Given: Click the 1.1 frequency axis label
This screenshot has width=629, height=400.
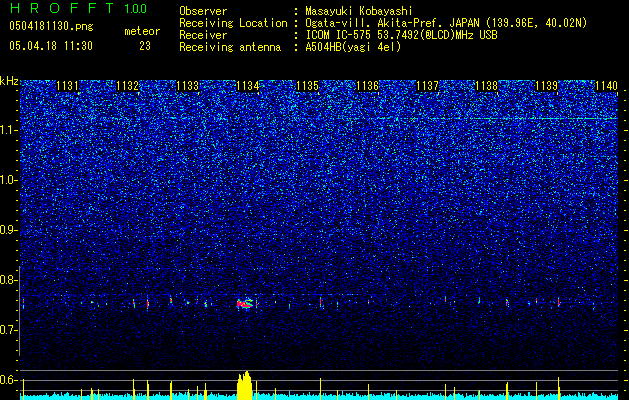Looking at the screenshot, I should [8, 130].
